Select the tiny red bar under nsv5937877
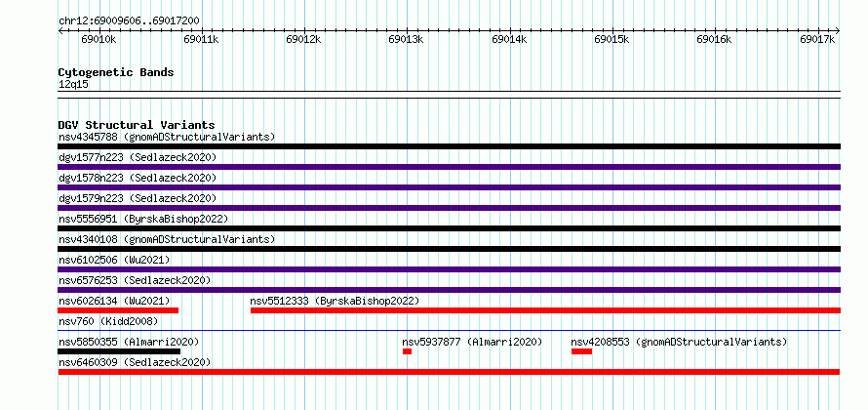This screenshot has width=868, height=410. (408, 351)
